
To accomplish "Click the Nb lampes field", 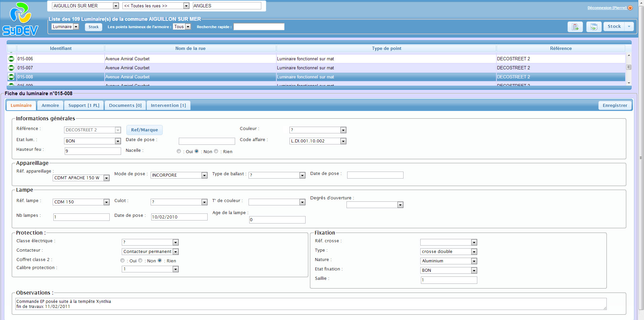I will 81,217.
